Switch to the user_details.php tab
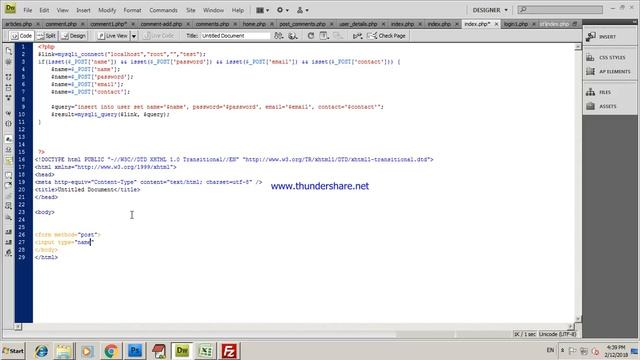The image size is (640, 360). point(358,24)
